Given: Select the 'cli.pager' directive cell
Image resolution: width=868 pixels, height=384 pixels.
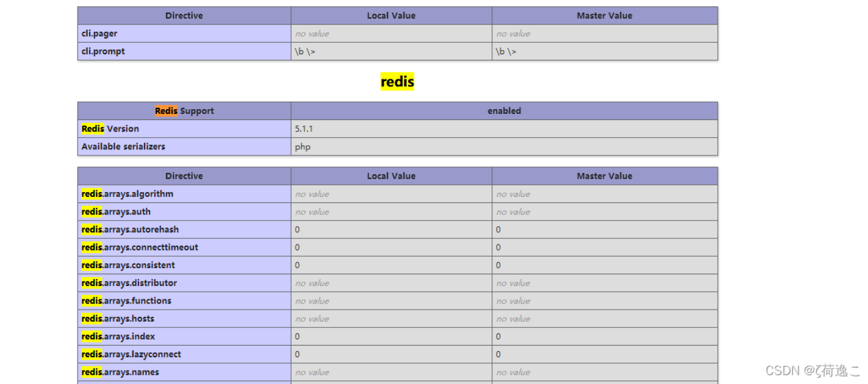Looking at the screenshot, I should click(x=184, y=34).
